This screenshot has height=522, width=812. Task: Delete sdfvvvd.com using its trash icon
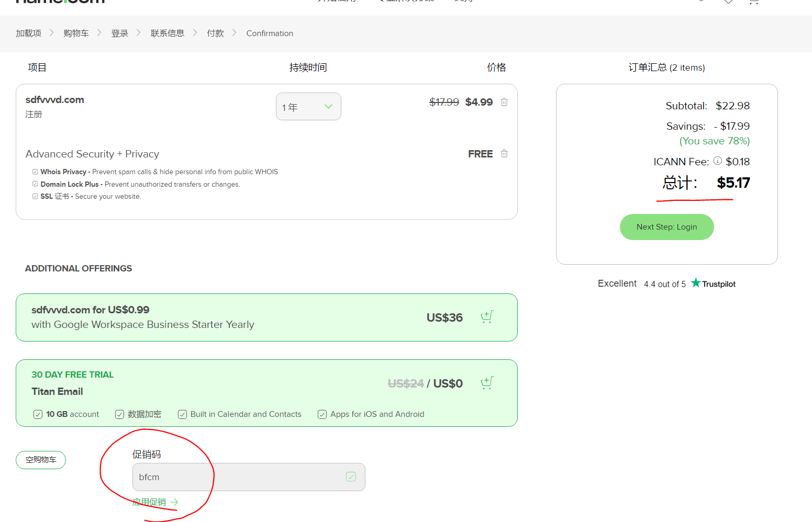pos(504,102)
